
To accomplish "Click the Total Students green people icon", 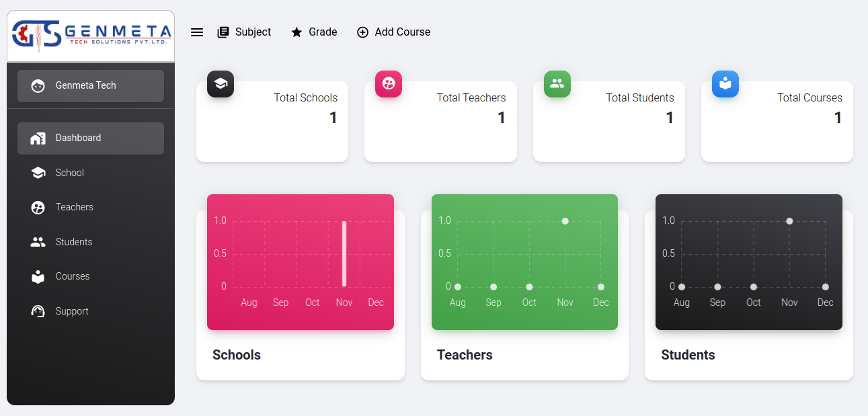I will pyautogui.click(x=557, y=84).
